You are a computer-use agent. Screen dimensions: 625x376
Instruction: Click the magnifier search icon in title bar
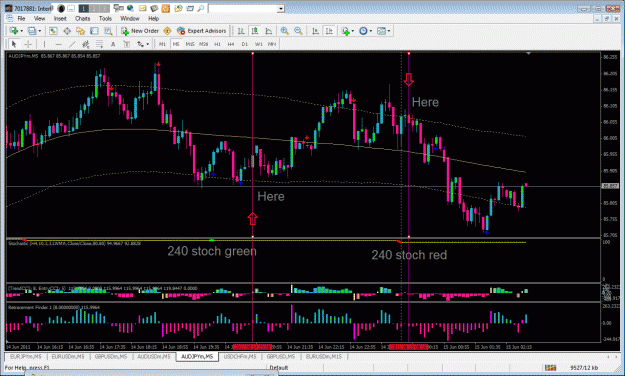[x=201, y=8]
